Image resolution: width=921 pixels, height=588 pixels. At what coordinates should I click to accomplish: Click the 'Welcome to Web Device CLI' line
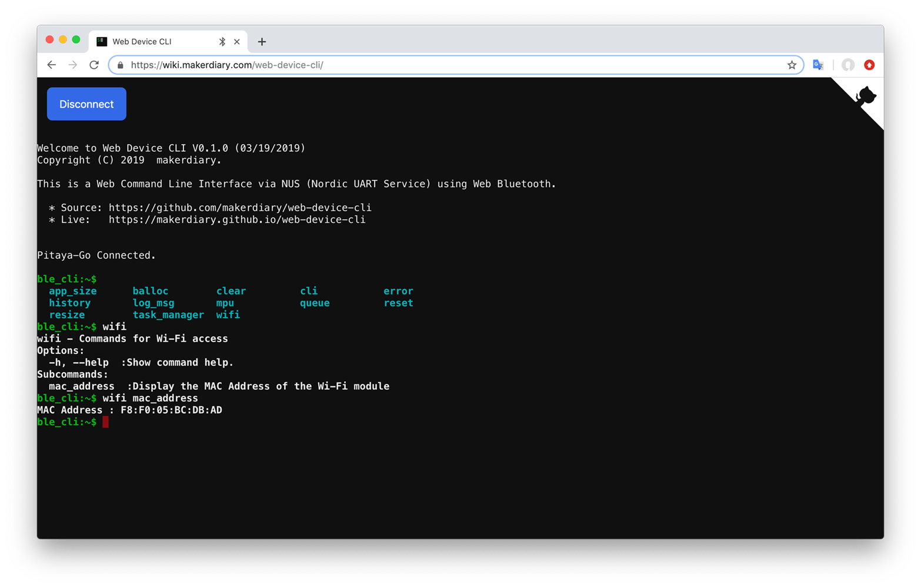[x=171, y=148]
